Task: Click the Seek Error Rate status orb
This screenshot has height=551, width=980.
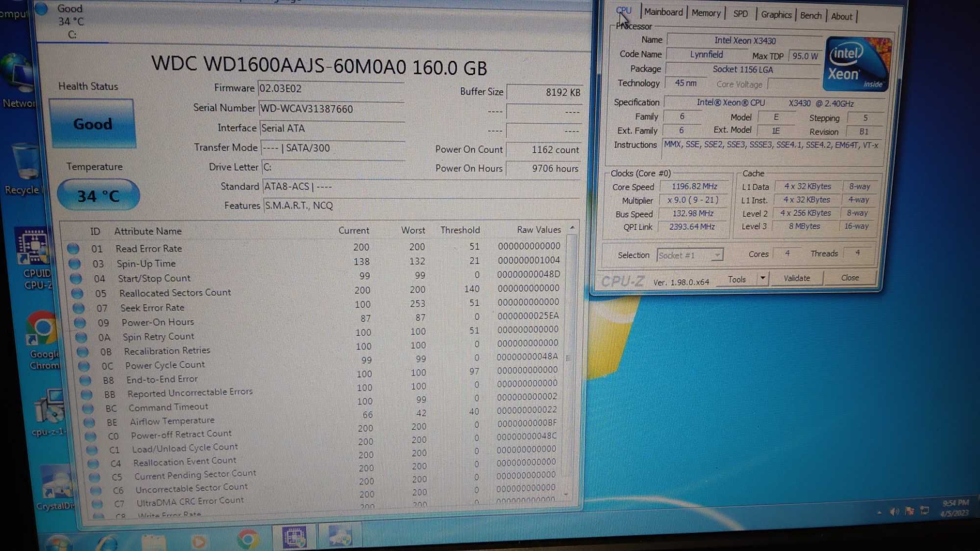Action: point(79,308)
